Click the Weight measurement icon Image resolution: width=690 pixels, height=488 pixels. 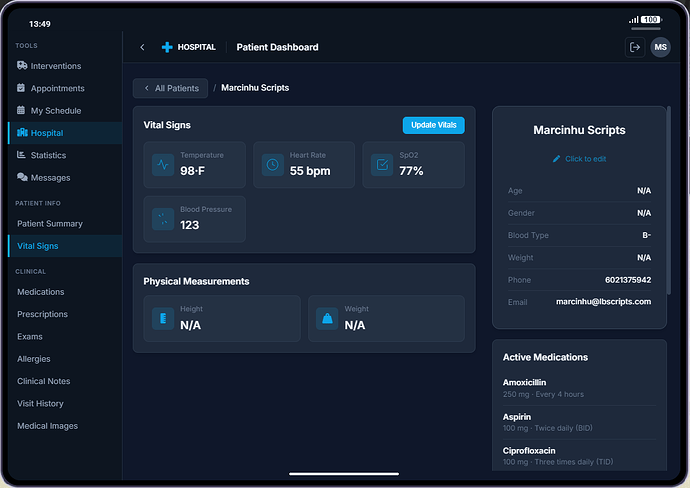point(327,319)
